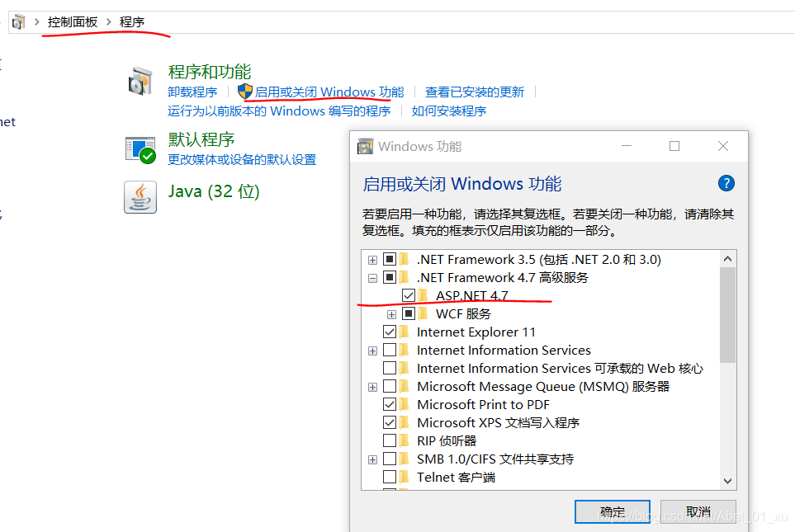Click the folder icon next to ASP.NET 4.7
The image size is (795, 532).
424,295
